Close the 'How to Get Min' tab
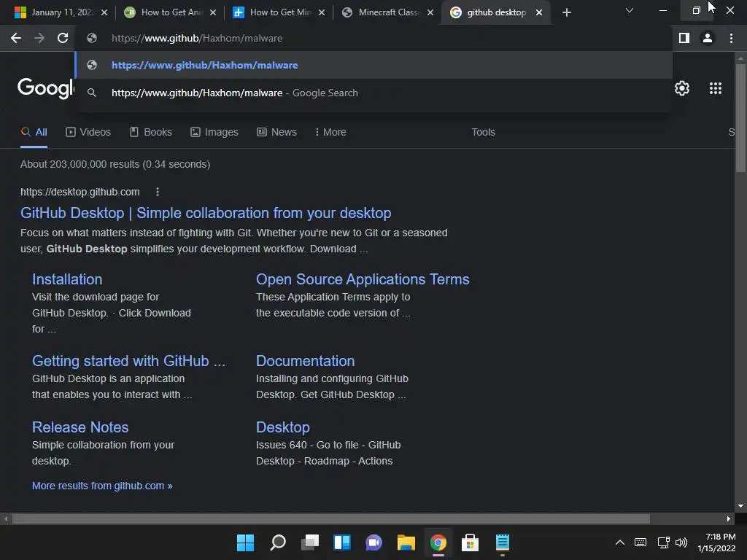 [322, 12]
